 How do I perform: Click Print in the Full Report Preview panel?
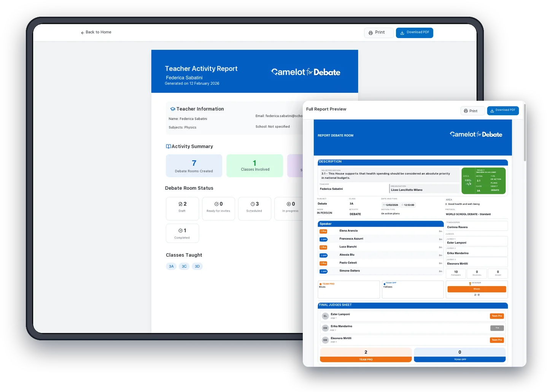[x=472, y=111]
